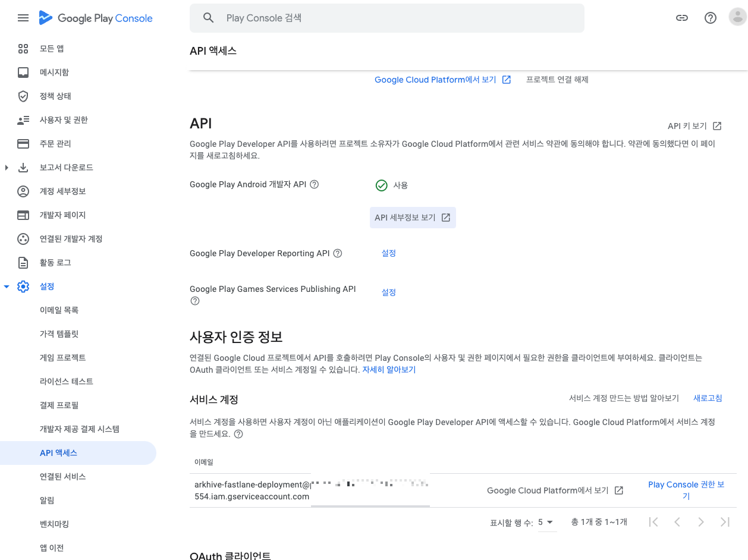Screen dimensions: 748x560
Task: Click help icon beside Android 개발자 API
Action: click(x=315, y=184)
